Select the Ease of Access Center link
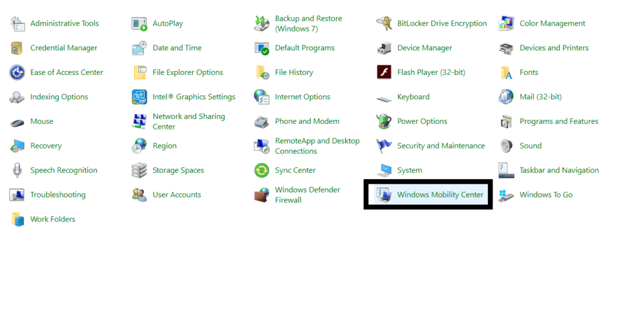644x327 pixels. coord(67,72)
